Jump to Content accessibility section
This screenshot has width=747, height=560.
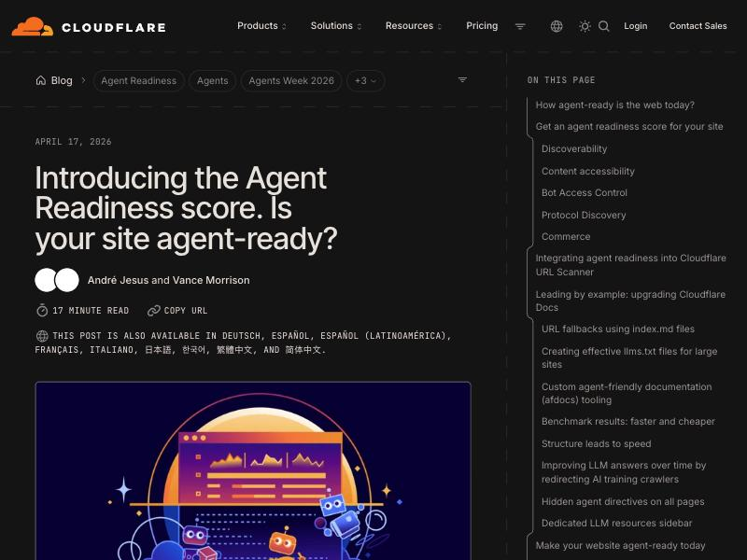(588, 171)
